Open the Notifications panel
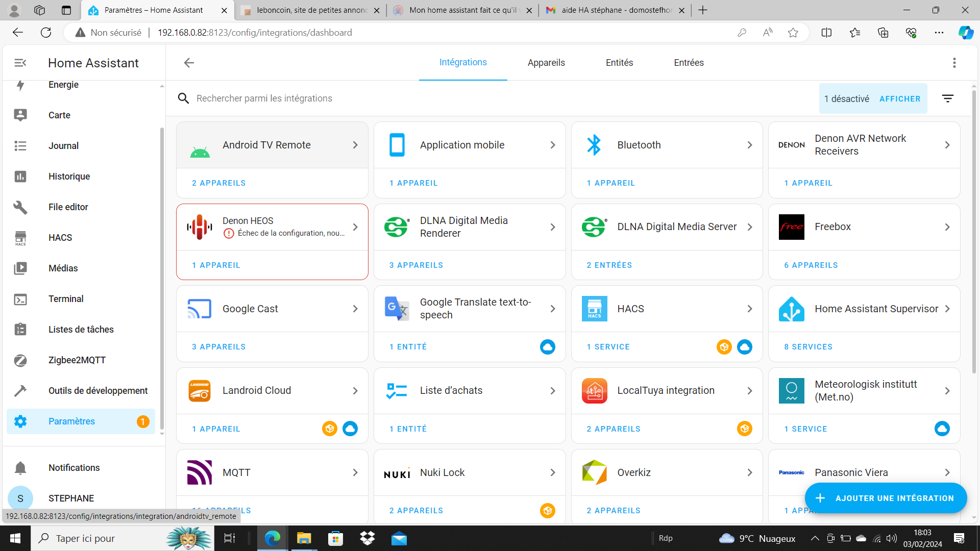The width and height of the screenshot is (980, 551). coord(81,468)
